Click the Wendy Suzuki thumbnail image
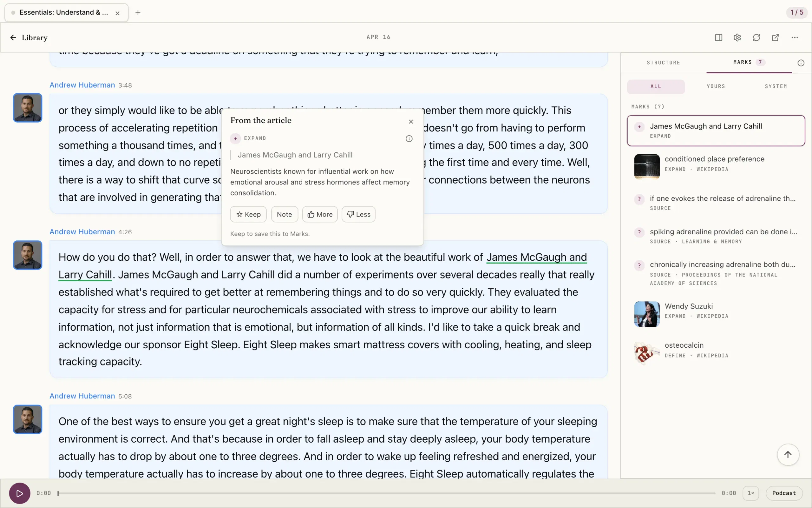The image size is (812, 508). pos(647,314)
